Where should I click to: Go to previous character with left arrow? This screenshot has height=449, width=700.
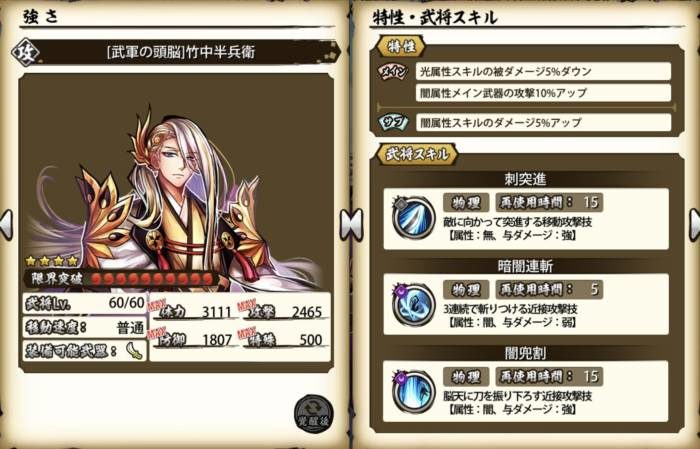pos(6,224)
